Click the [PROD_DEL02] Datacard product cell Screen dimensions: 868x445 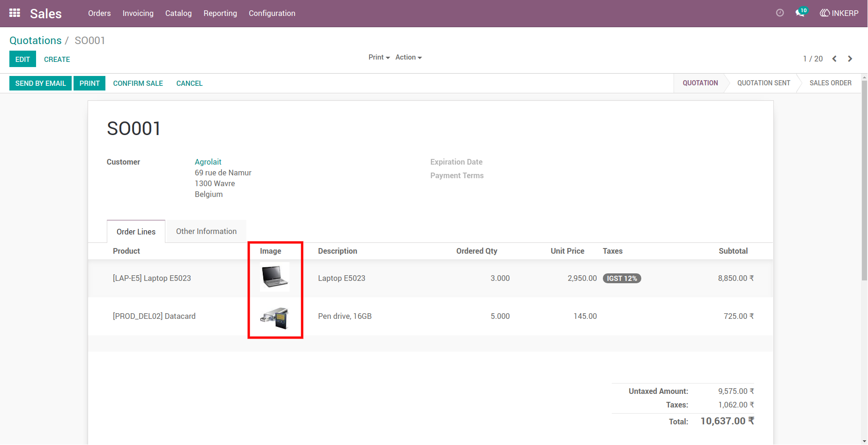coord(154,316)
